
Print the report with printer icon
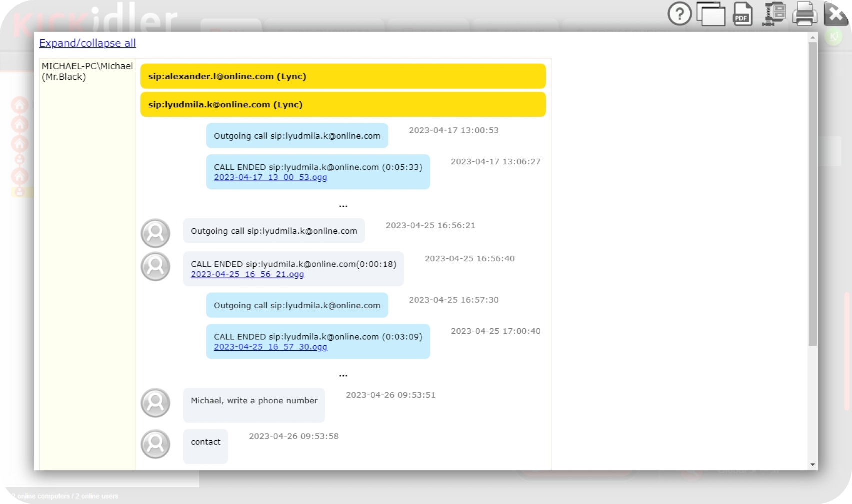coord(805,14)
